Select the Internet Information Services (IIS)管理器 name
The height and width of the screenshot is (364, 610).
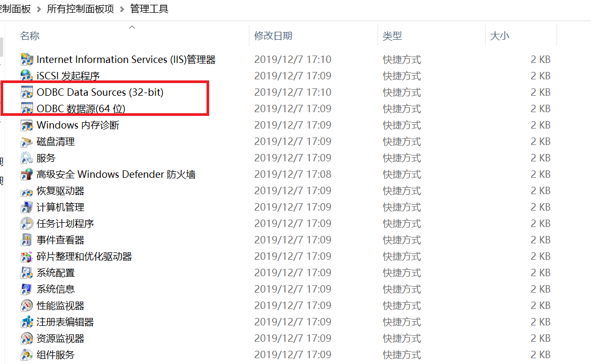(126, 59)
